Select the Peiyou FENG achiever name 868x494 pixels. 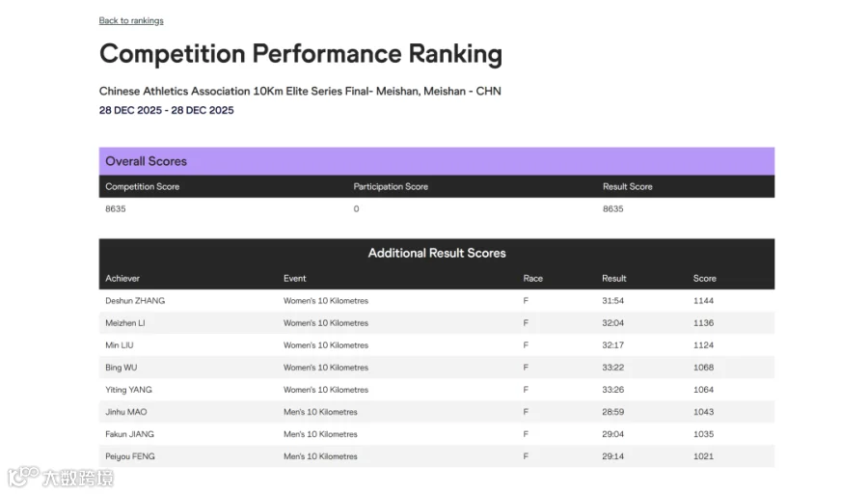click(130, 456)
